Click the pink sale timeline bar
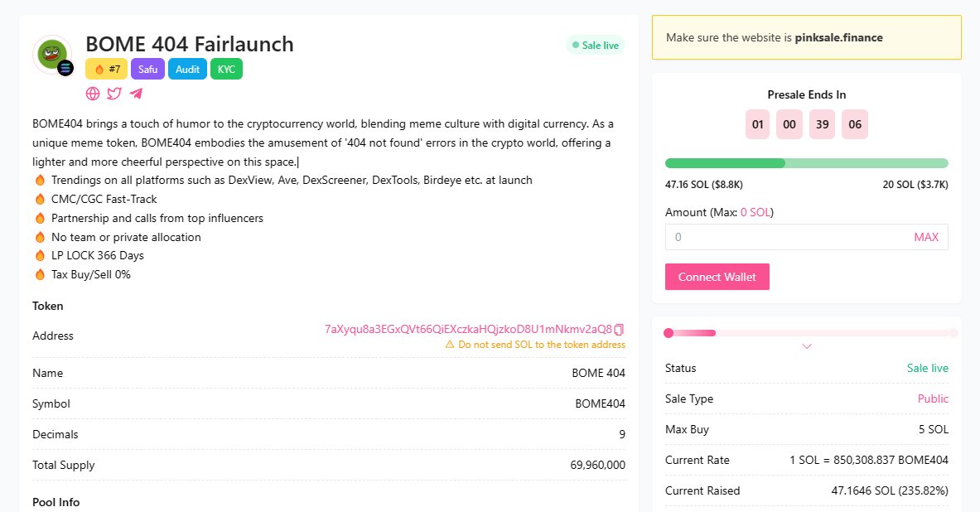Screen dimensions: 980x512 (x=810, y=333)
